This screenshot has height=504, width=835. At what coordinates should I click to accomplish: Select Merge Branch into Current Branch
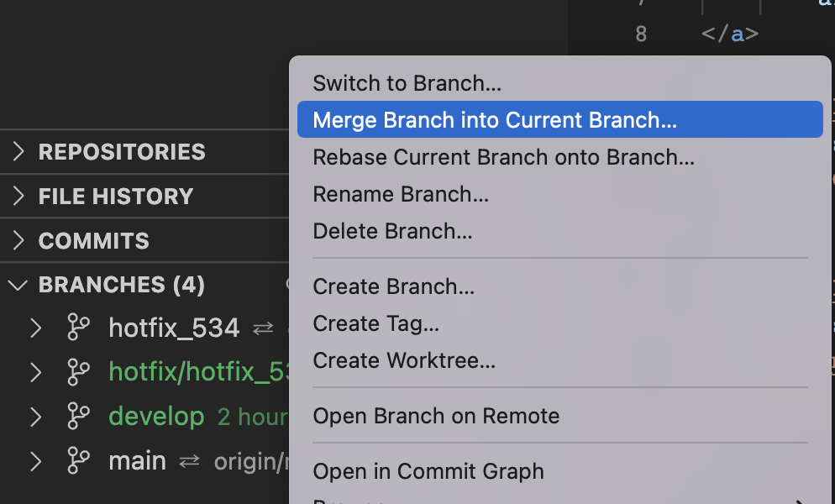click(x=494, y=120)
